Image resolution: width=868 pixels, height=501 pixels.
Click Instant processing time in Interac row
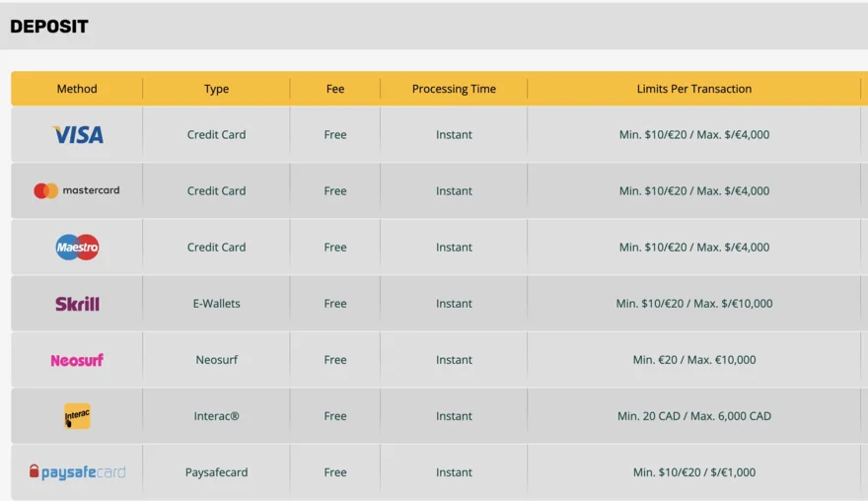click(x=454, y=416)
